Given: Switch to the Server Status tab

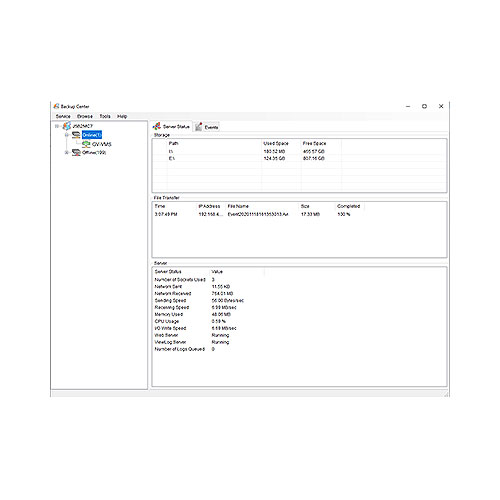Looking at the screenshot, I should tap(171, 126).
